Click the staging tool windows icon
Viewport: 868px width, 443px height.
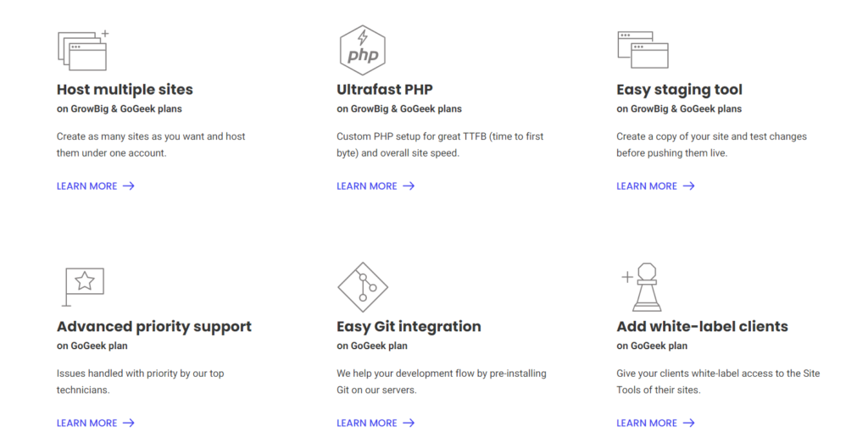643,51
